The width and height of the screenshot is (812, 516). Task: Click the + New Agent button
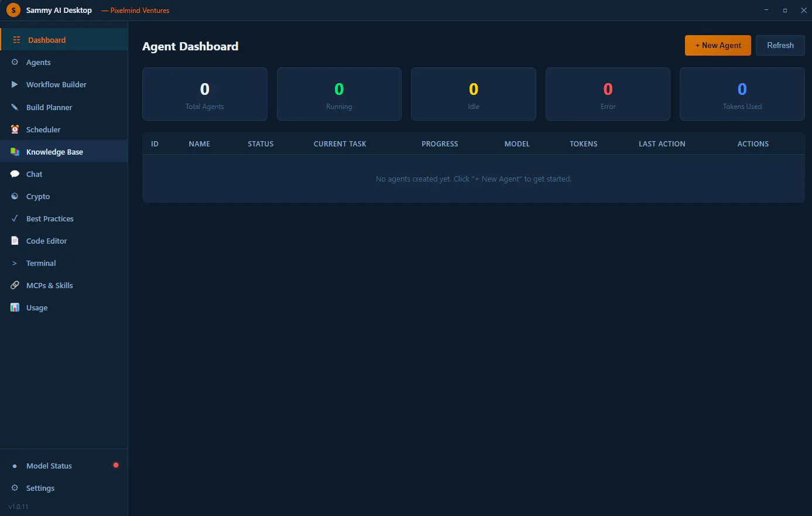(718, 45)
